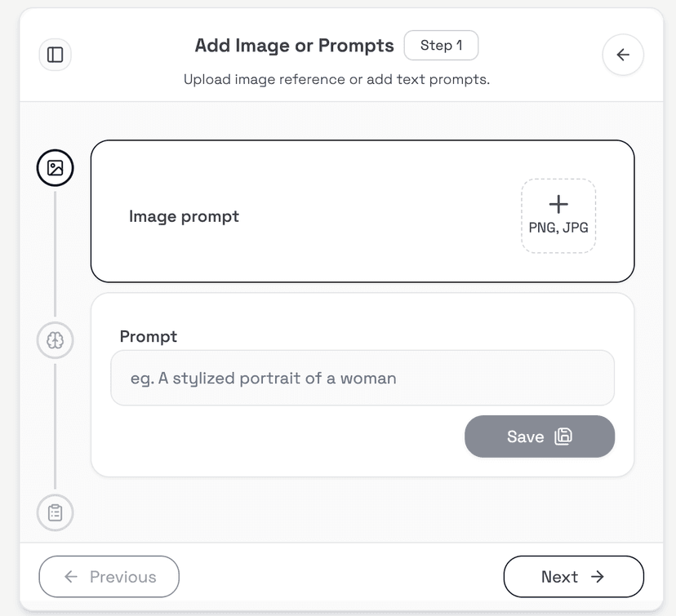676x616 pixels.
Task: Select the image step icon in stepper
Action: pyautogui.click(x=56, y=167)
